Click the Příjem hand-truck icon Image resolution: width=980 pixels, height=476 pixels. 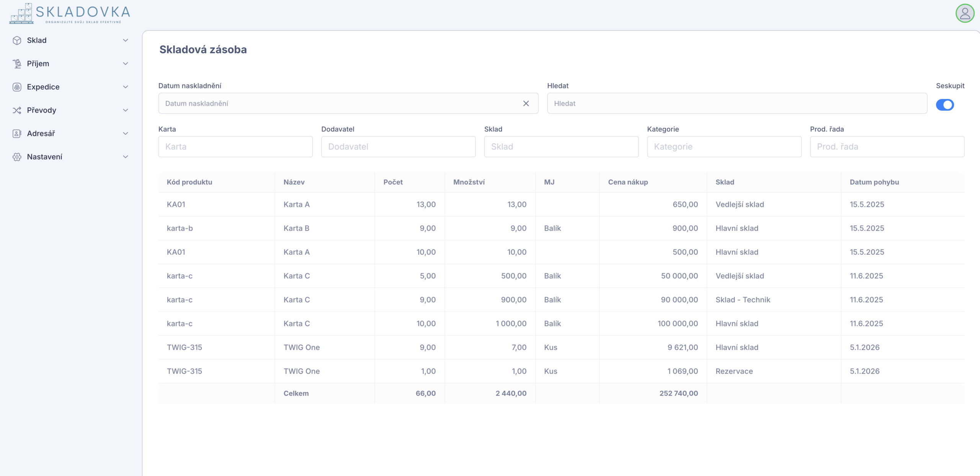[17, 64]
